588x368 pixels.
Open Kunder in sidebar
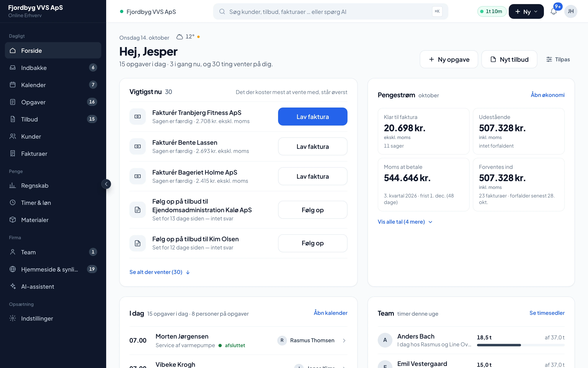pyautogui.click(x=53, y=136)
